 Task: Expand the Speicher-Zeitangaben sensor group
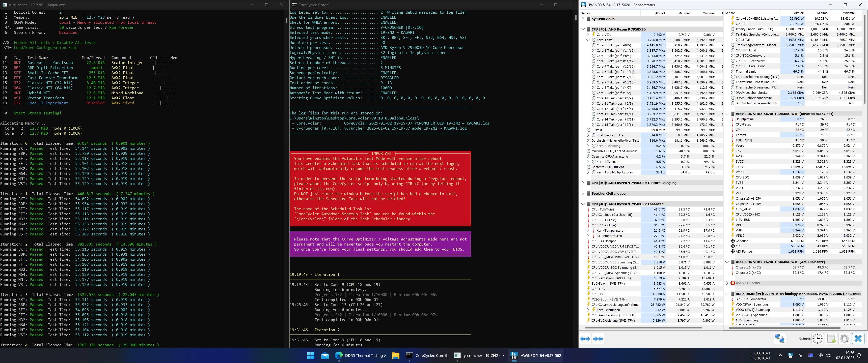coord(583,194)
